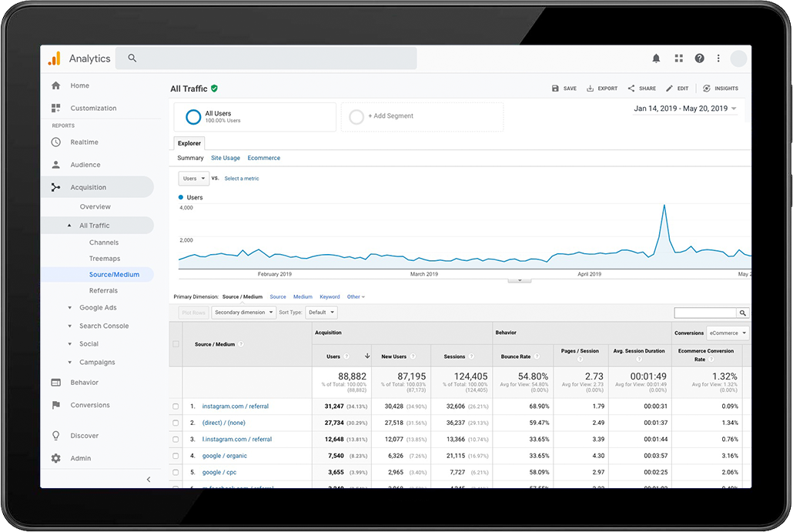The image size is (793, 532).
Task: Click the help icon beside Bounce Rate
Action: click(x=537, y=356)
